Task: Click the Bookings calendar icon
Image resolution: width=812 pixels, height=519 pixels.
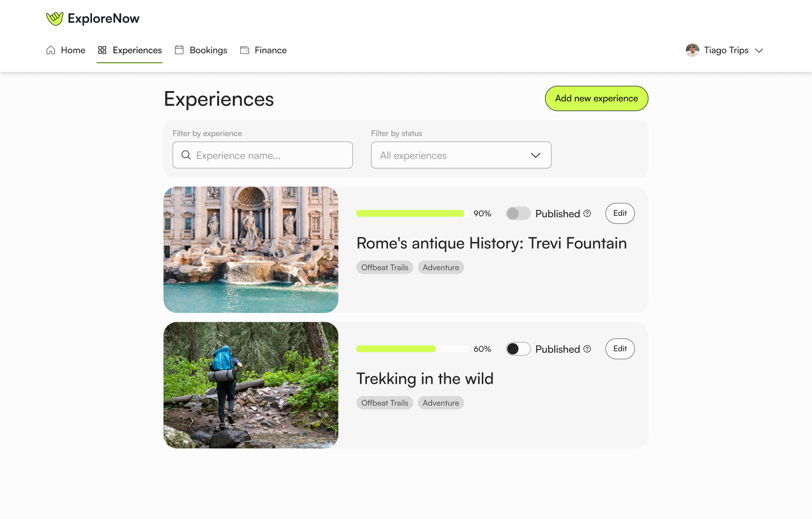Action: pyautogui.click(x=180, y=50)
